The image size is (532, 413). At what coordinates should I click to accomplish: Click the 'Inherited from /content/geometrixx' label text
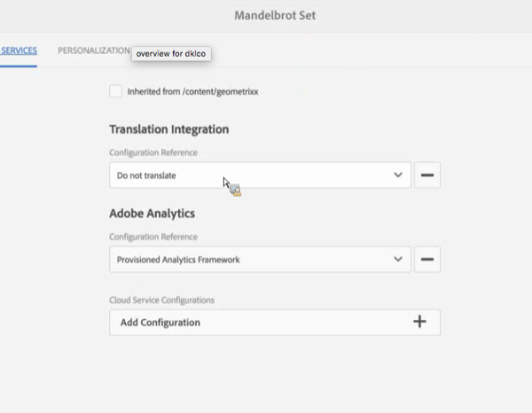tap(192, 91)
